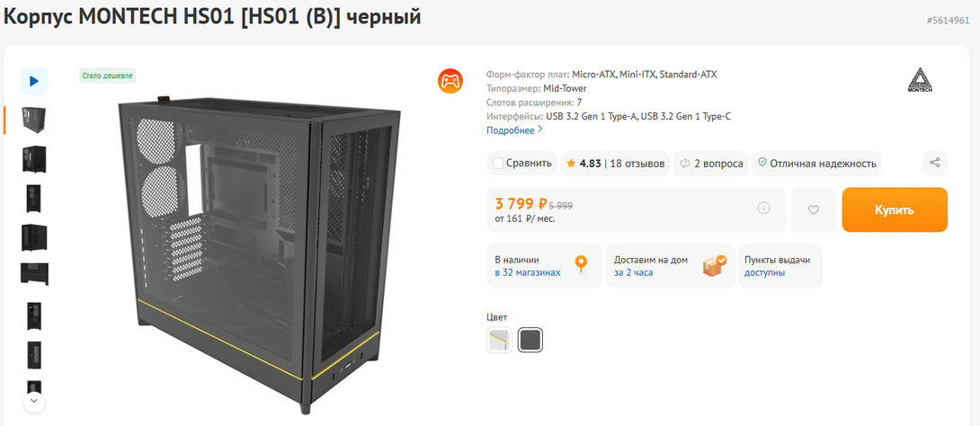
Task: Click the home delivery box icon
Action: tap(715, 265)
